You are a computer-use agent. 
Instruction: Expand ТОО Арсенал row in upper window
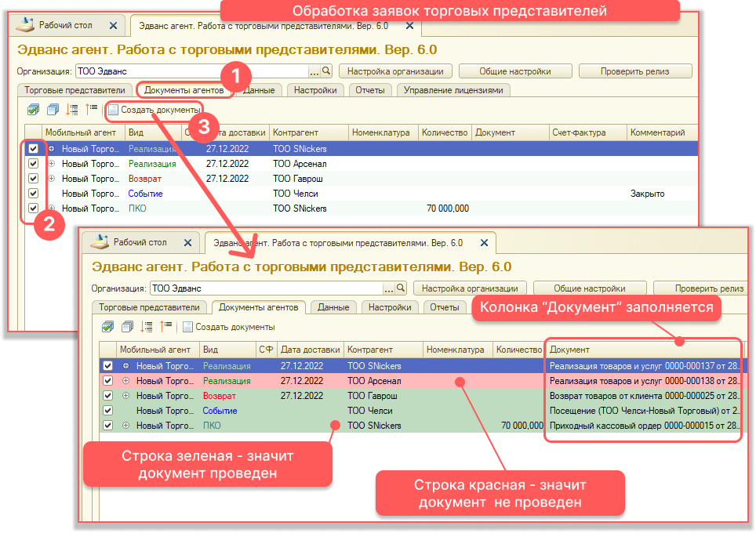pos(52,163)
